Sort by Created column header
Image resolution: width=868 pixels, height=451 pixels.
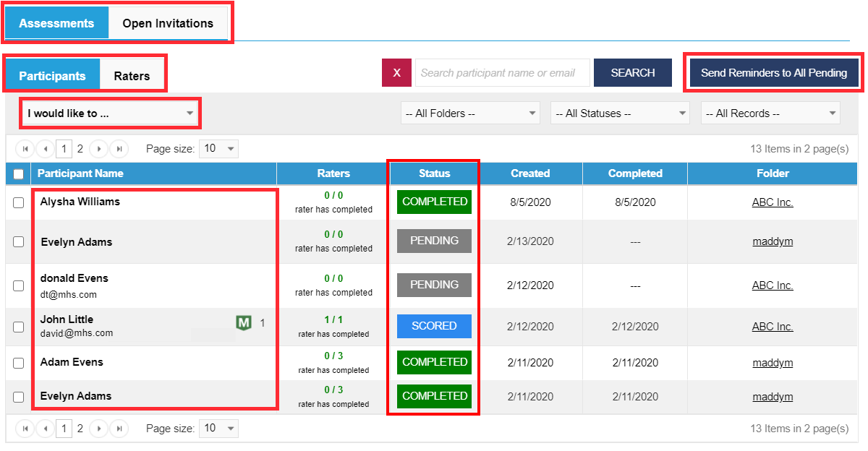pyautogui.click(x=530, y=173)
